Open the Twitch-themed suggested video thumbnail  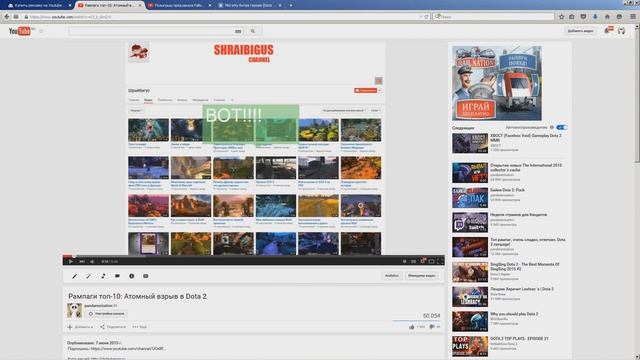[470, 222]
